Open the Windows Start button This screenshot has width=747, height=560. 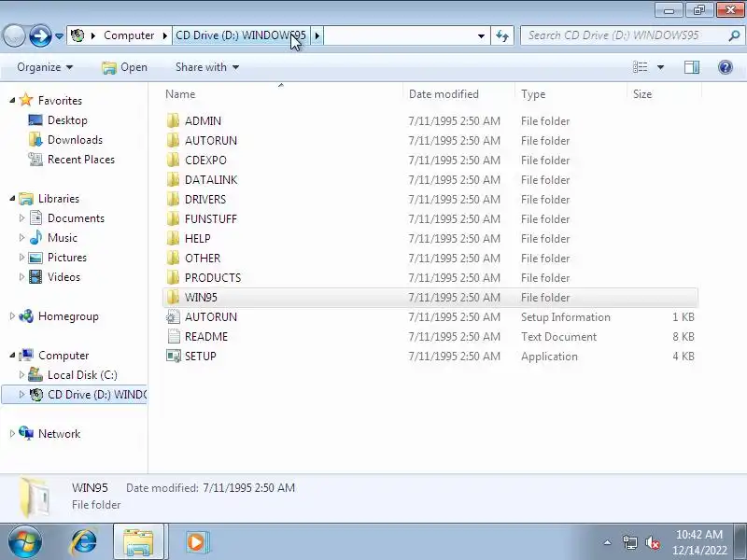[x=25, y=542]
